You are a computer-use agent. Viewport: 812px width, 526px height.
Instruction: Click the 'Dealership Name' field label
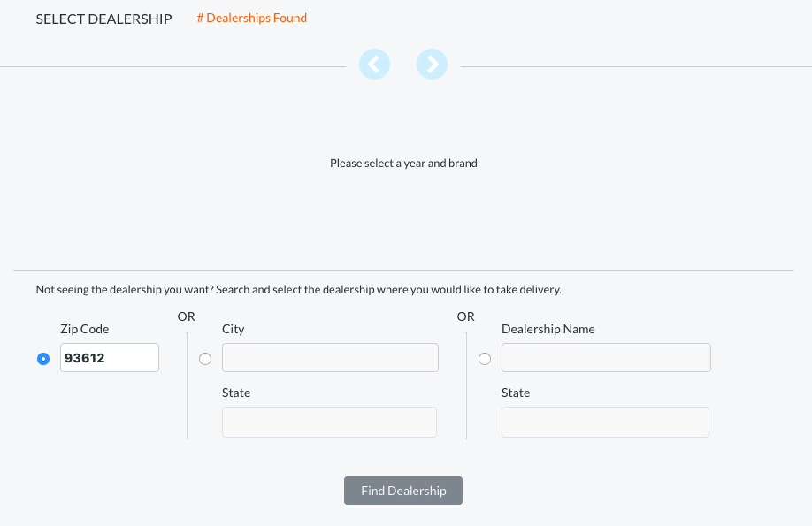tap(546, 328)
